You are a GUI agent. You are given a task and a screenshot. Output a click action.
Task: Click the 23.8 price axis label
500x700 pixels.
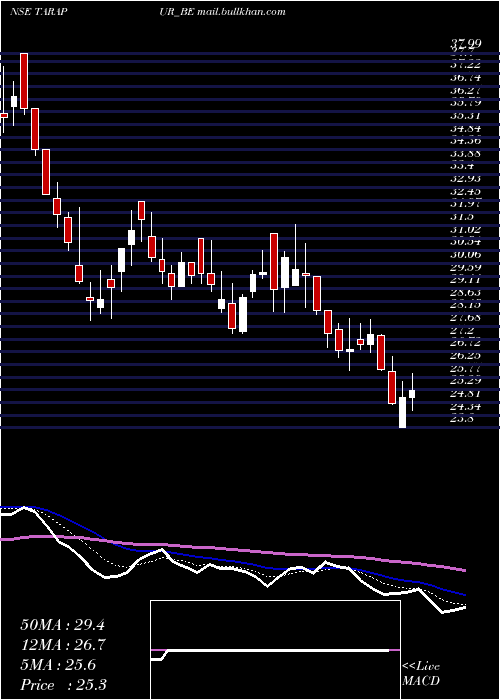tap(462, 419)
